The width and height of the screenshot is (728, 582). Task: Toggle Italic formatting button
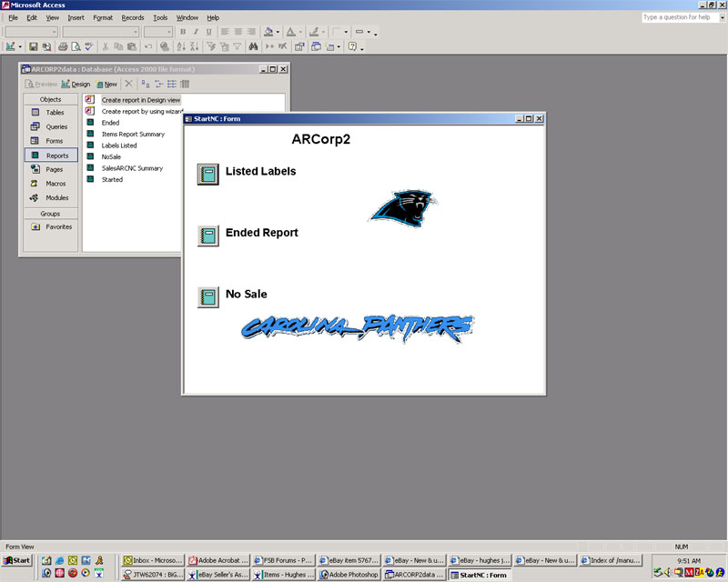196,32
